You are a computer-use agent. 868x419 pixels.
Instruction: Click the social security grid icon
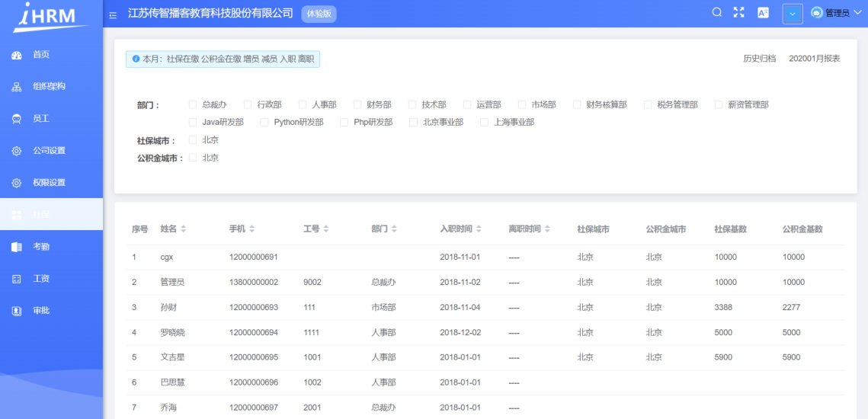point(17,215)
